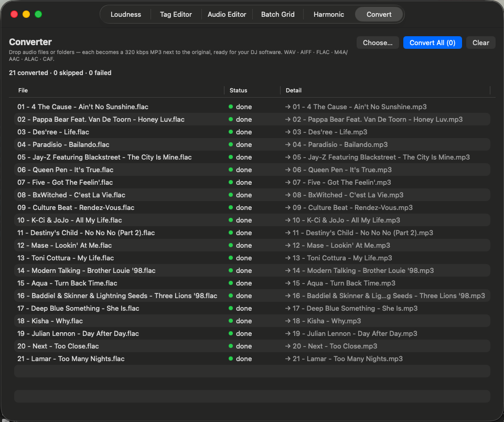Select 01 - 4 The Cause - Ain't No Sunshine.flac

click(83, 107)
